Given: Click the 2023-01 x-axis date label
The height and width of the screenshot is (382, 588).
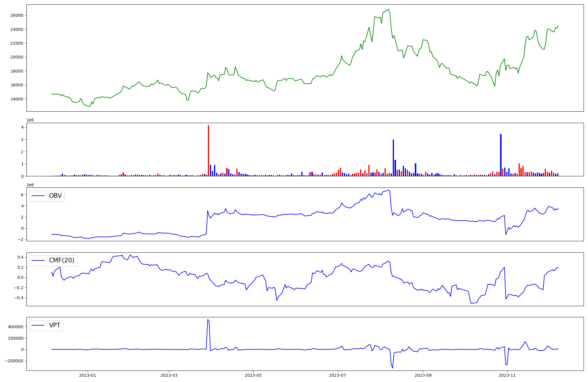Looking at the screenshot, I should click(88, 375).
